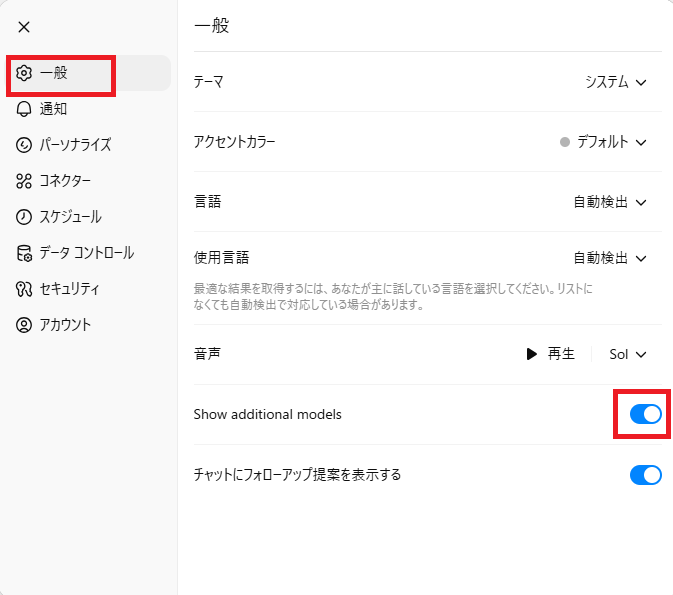Choose a voice from the Sol dropdown
The width and height of the screenshot is (673, 595).
click(x=628, y=354)
